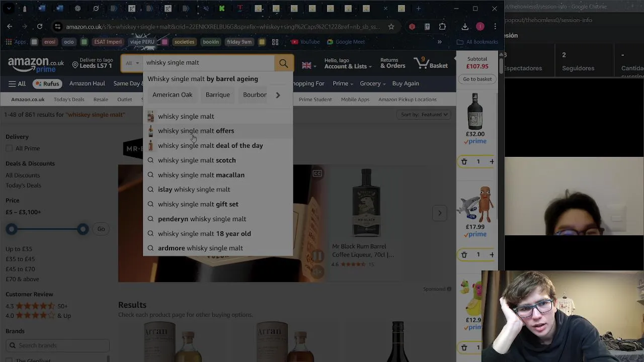
Task: Bookmark this page with the star icon
Action: (x=391, y=27)
